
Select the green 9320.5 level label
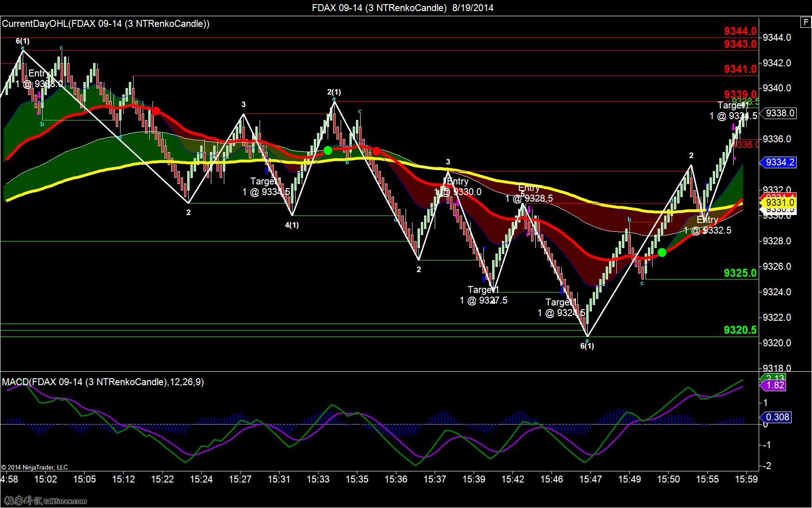740,330
